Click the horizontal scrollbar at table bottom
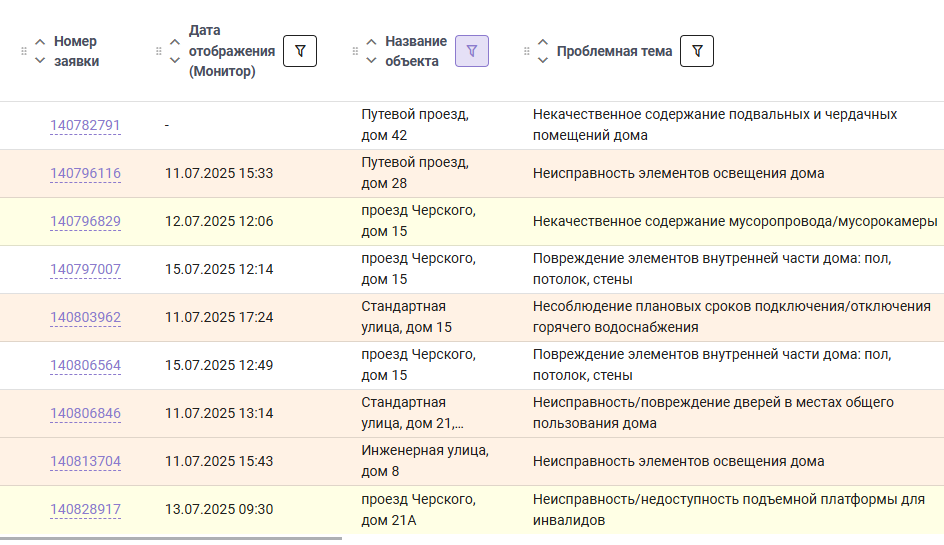The width and height of the screenshot is (944, 545). [x=171, y=538]
